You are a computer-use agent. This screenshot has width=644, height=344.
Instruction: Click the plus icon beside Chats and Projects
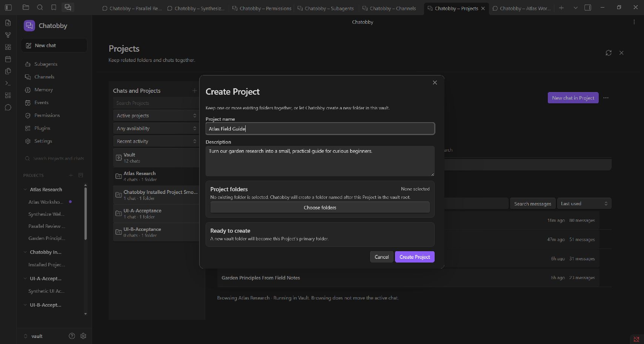click(194, 91)
